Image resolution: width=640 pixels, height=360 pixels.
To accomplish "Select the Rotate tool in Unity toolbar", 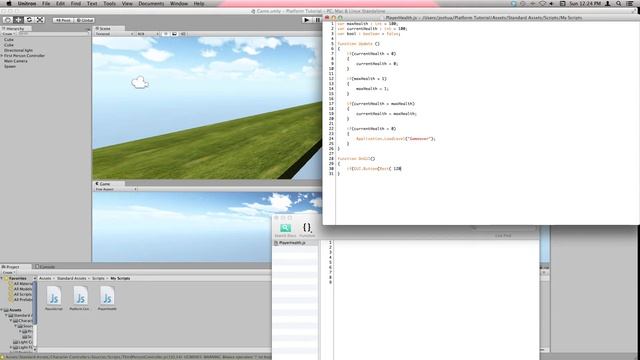I will (x=29, y=20).
